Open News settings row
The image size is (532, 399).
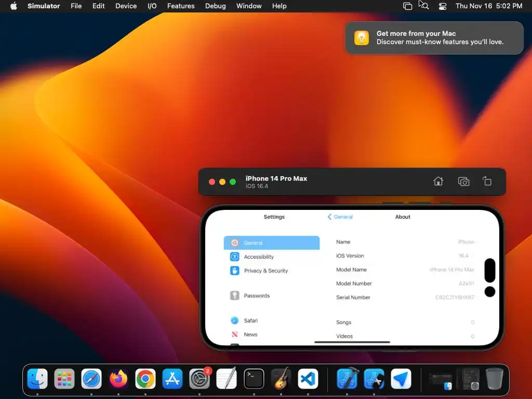click(x=271, y=335)
